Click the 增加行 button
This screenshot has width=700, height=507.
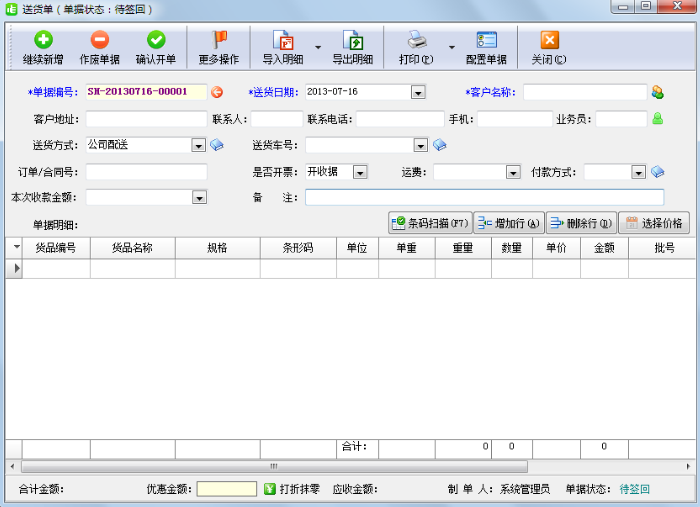508,223
